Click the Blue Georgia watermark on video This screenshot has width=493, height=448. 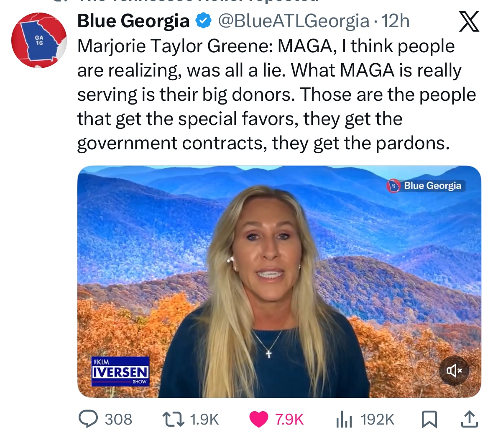point(426,186)
